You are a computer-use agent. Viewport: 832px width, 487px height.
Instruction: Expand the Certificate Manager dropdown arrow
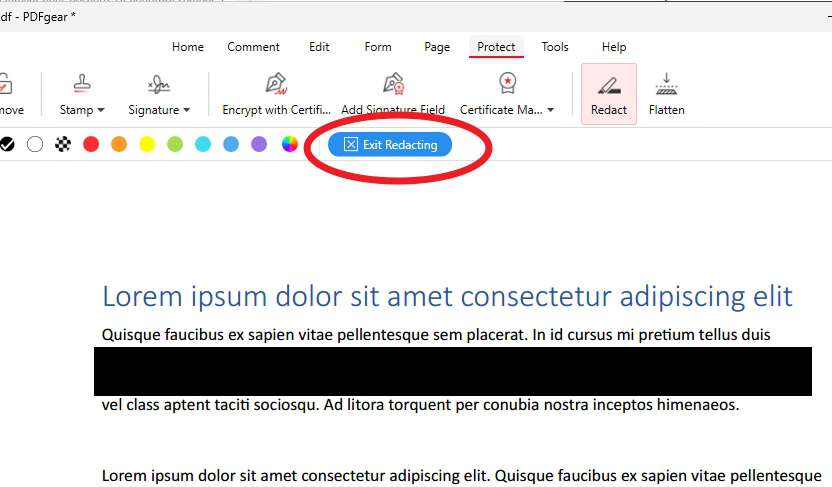[x=551, y=110]
